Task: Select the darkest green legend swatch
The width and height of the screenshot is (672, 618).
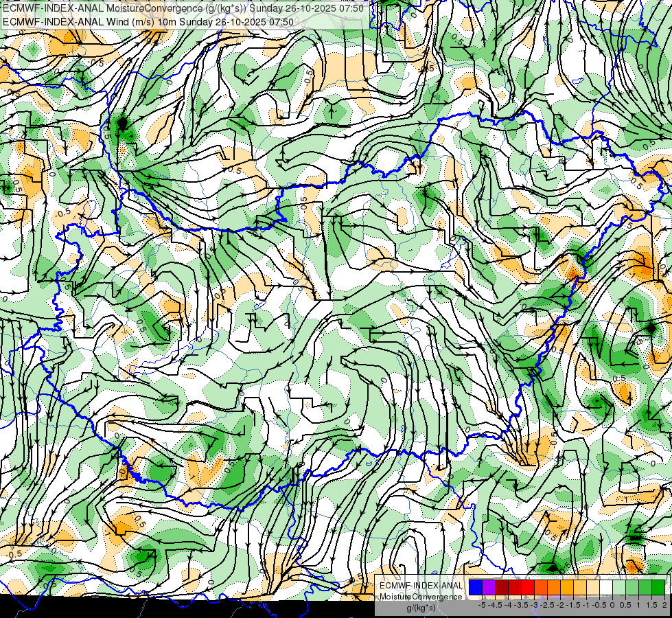Action: (x=658, y=587)
